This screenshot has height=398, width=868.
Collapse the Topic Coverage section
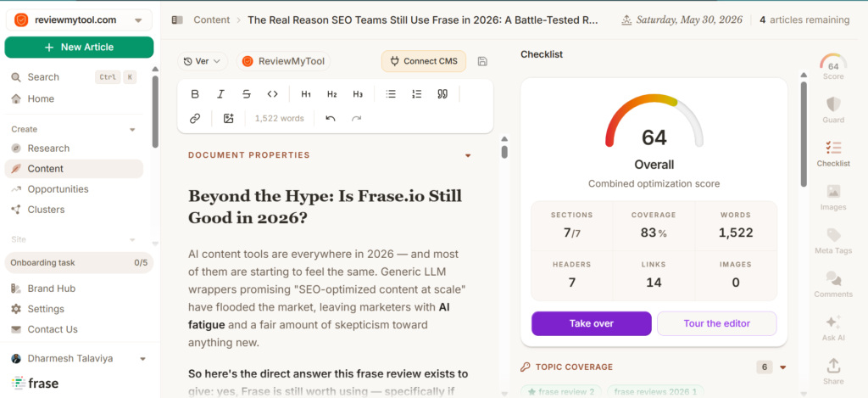click(x=782, y=367)
